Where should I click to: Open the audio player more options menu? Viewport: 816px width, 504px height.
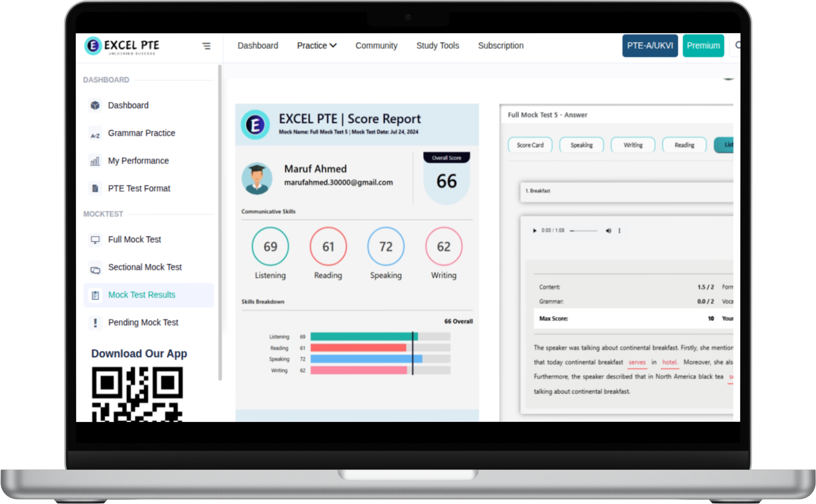coord(619,231)
